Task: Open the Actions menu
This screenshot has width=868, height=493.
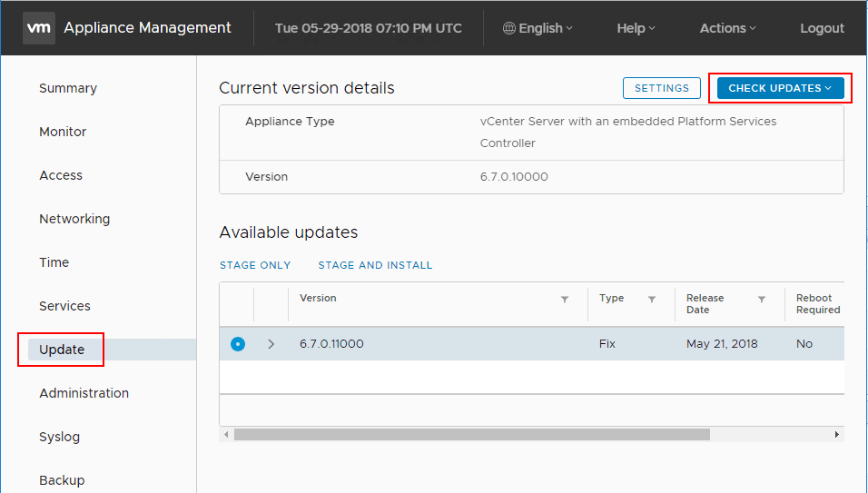Action: coord(727,28)
